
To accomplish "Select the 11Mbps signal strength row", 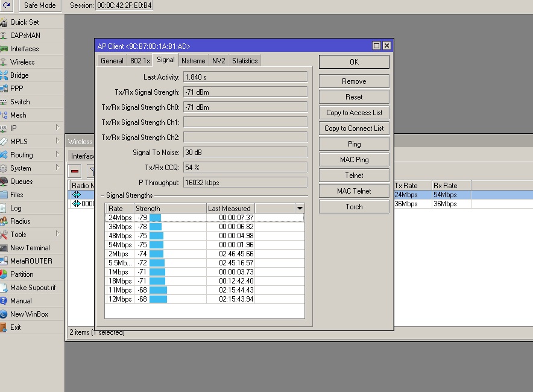I will tap(204, 289).
